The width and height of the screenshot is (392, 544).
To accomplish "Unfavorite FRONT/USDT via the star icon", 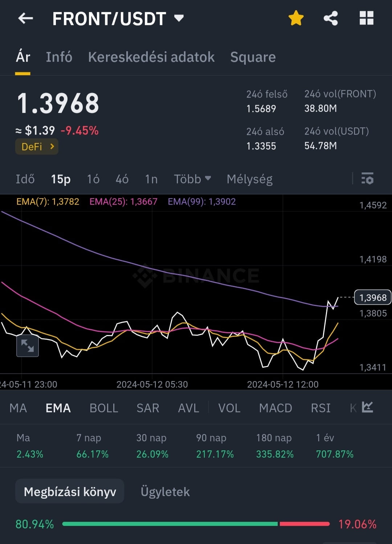I will pyautogui.click(x=296, y=18).
